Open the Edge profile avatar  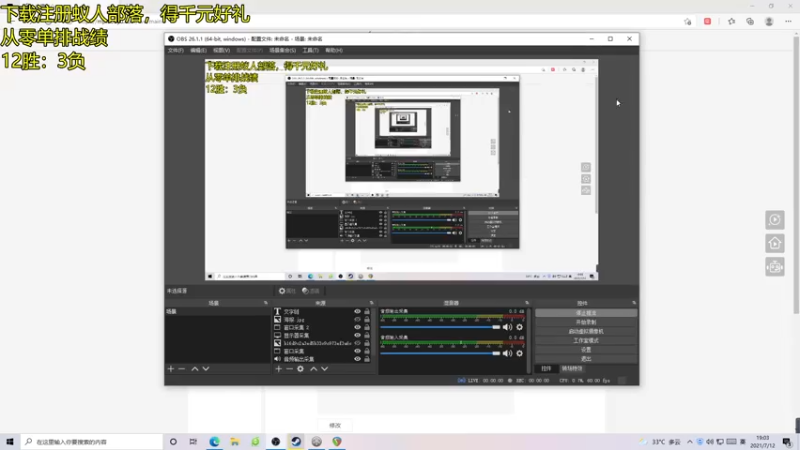point(769,21)
